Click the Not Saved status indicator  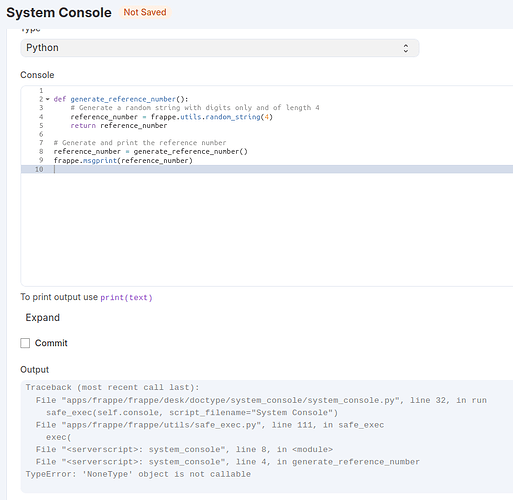(x=145, y=12)
